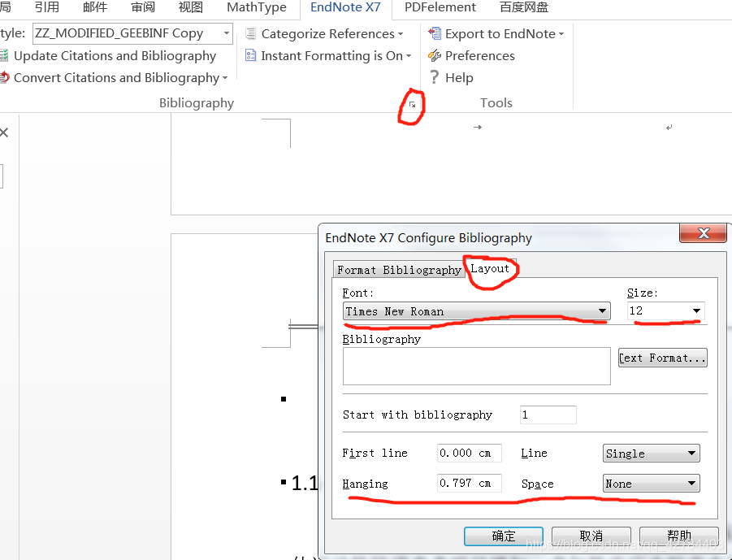732x560 pixels.
Task: Open Space after dropdown set to None
Action: pyautogui.click(x=652, y=484)
